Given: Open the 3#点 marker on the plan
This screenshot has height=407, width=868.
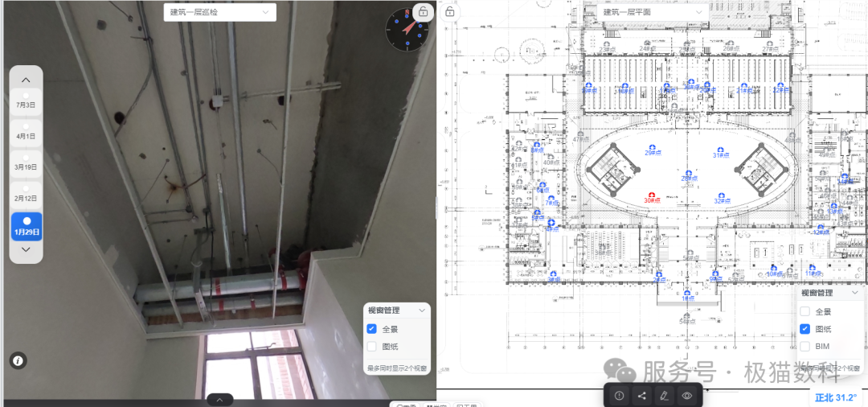Looking at the screenshot, I should [x=555, y=277].
